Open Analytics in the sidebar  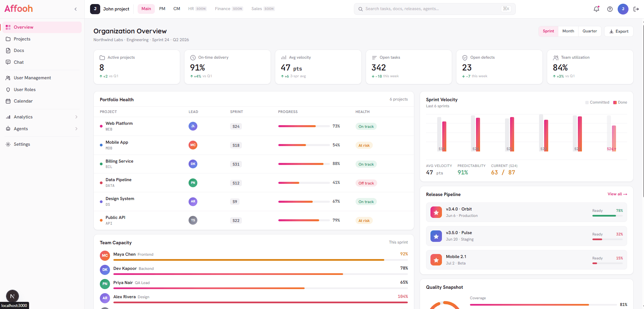pos(42,117)
